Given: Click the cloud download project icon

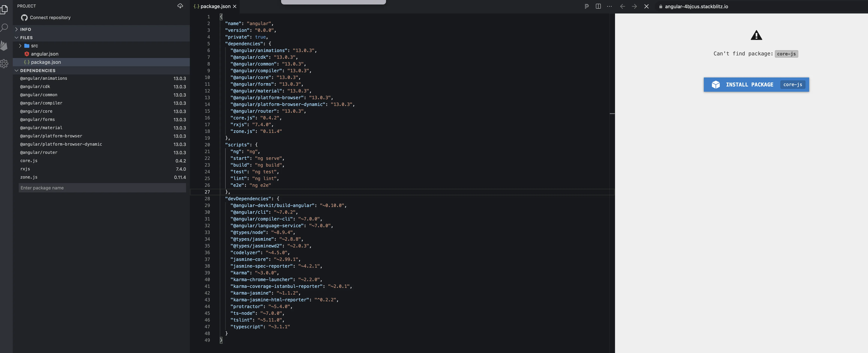Looking at the screenshot, I should pos(180,6).
